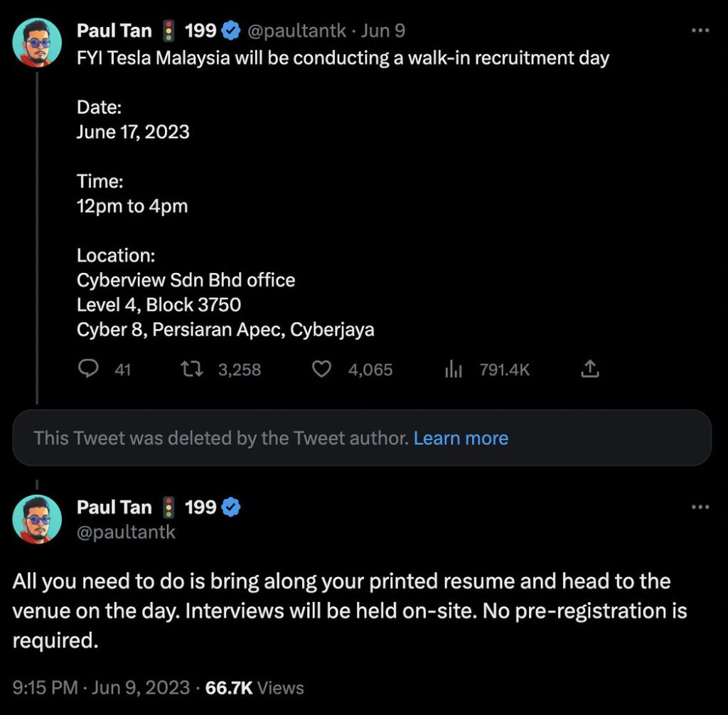Open more options on the second tweet

point(700,507)
